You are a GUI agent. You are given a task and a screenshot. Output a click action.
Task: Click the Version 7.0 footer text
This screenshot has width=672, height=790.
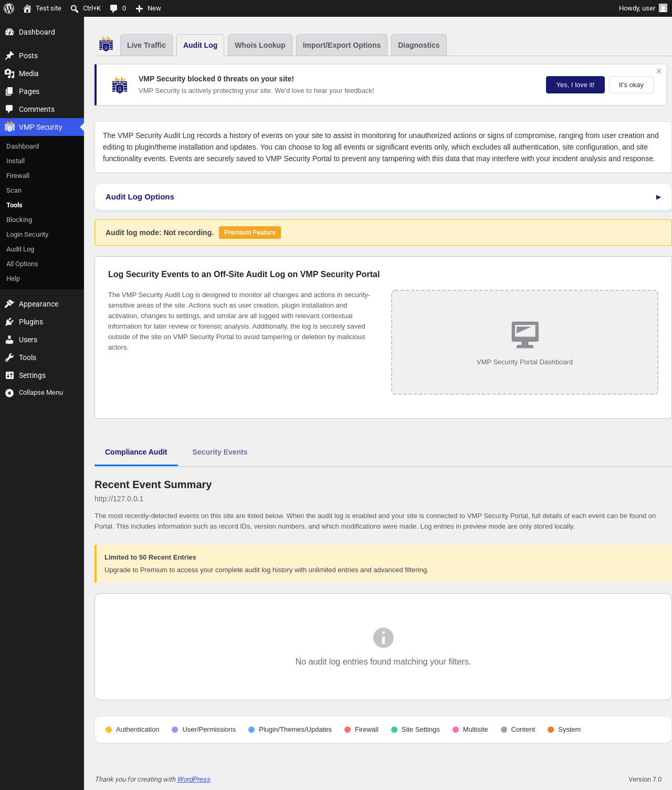[x=645, y=780]
